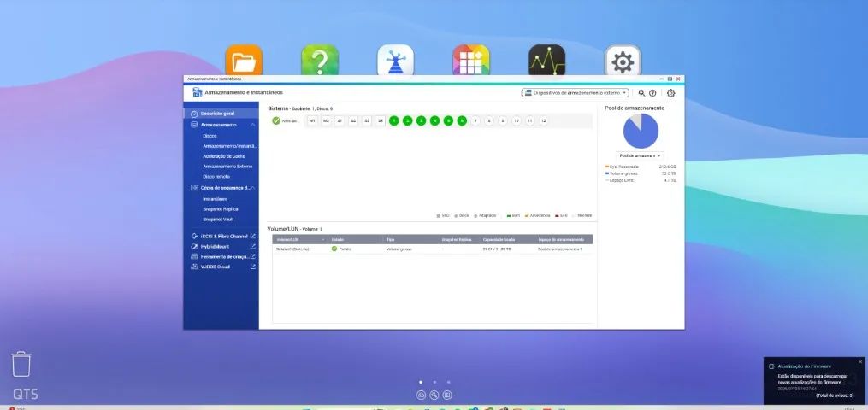Select green disk slot 1
The height and width of the screenshot is (410, 868).
(394, 120)
